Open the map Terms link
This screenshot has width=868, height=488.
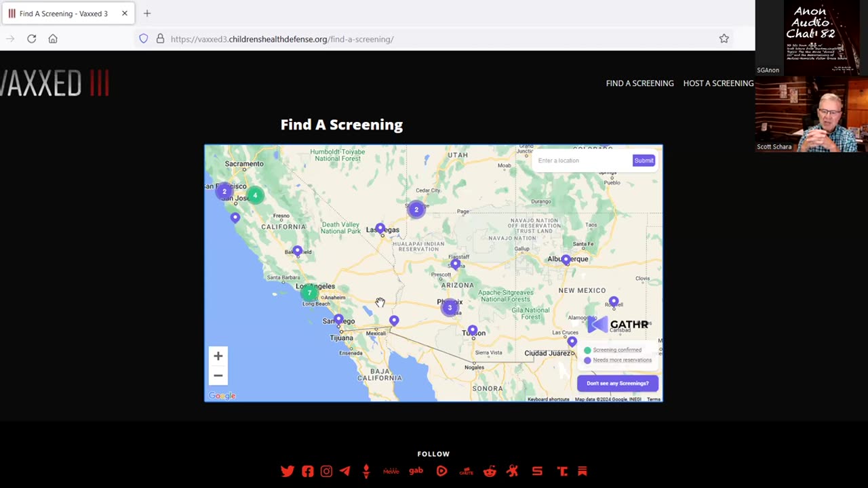coord(654,399)
